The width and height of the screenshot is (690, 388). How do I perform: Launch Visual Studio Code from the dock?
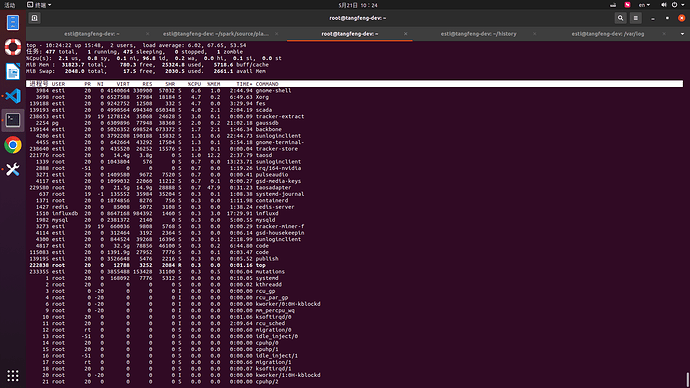pos(13,95)
